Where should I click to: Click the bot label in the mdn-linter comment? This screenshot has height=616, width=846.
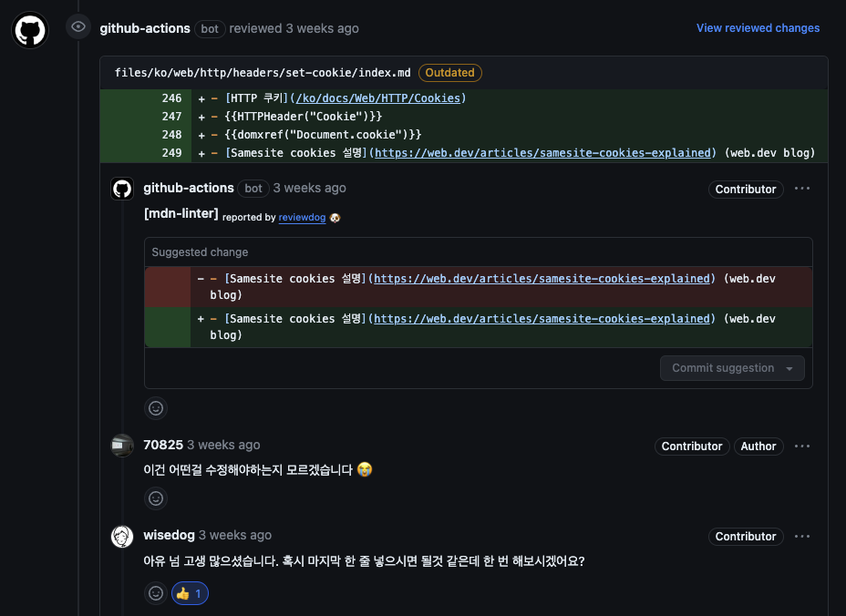pyautogui.click(x=253, y=189)
